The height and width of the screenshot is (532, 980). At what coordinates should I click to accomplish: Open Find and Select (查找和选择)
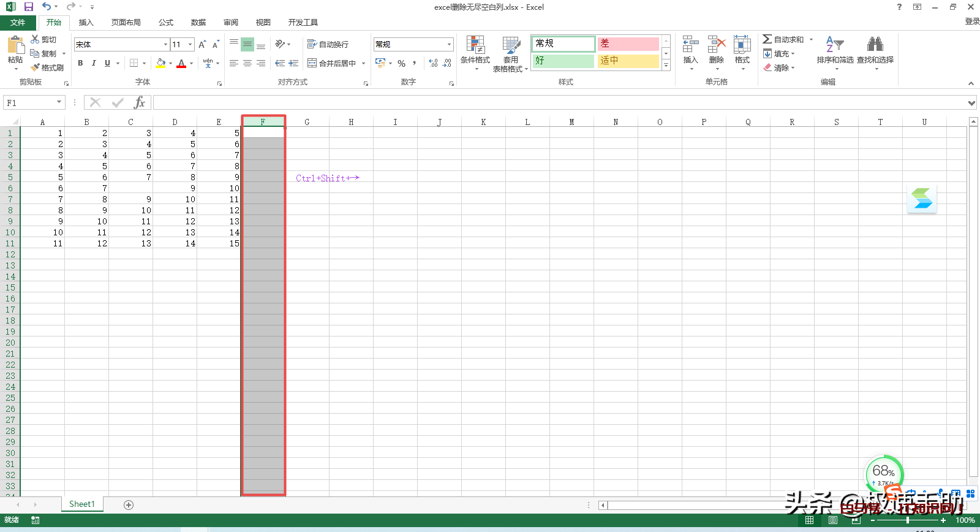coord(875,45)
